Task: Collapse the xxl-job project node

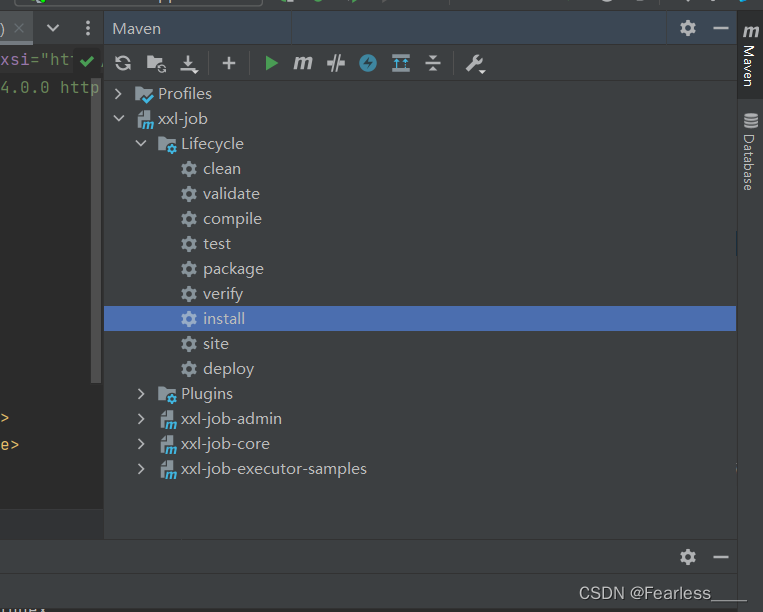Action: coord(119,118)
